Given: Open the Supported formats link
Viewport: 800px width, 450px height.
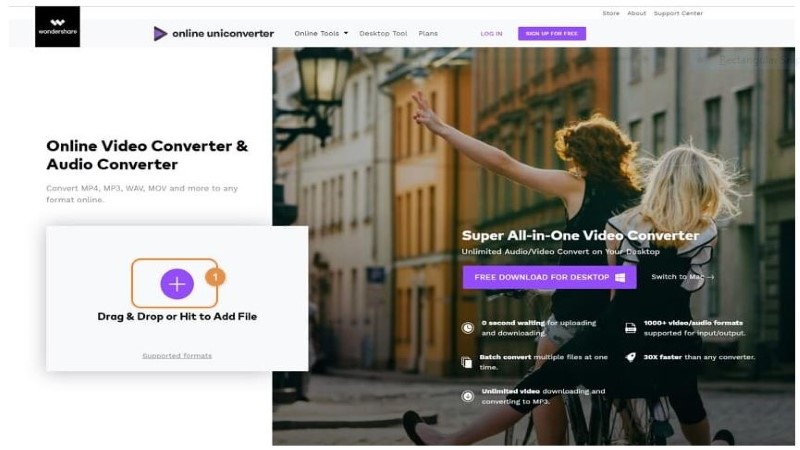Looking at the screenshot, I should tap(177, 356).
